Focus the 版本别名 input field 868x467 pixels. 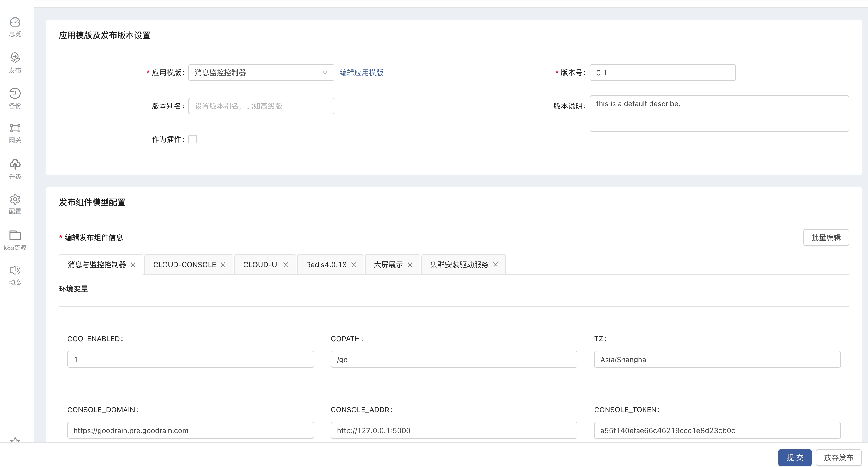pos(261,106)
